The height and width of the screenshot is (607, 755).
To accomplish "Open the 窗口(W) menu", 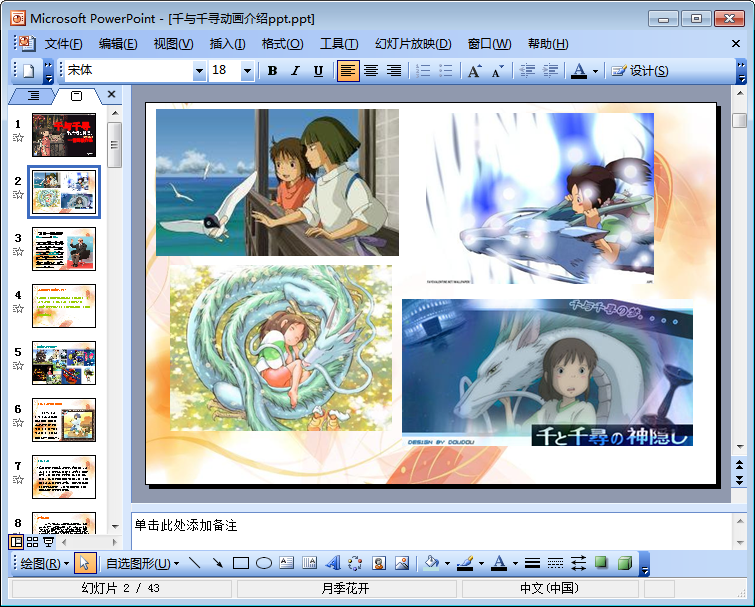I will pos(490,44).
